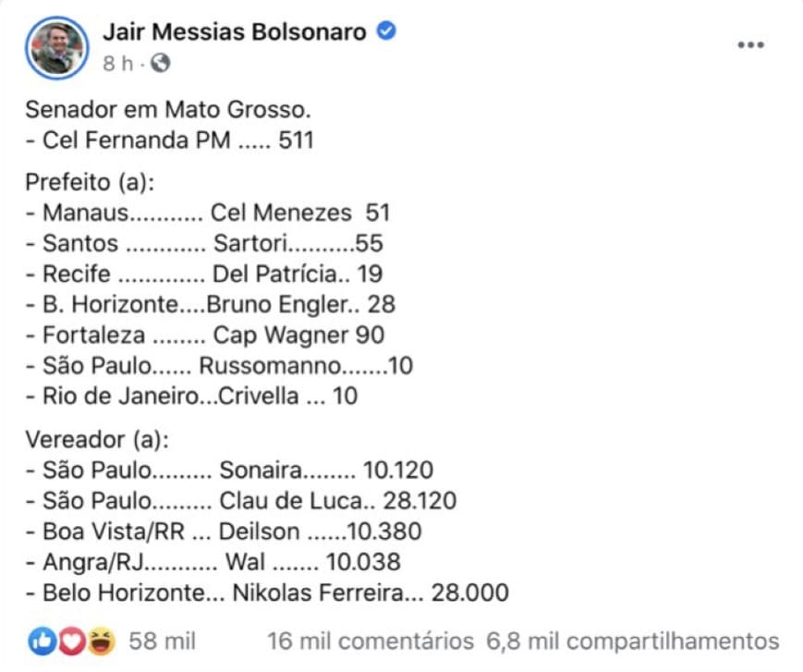Screen dimensions: 803x672
Task: Click the Like reaction icon
Action: click(42, 641)
